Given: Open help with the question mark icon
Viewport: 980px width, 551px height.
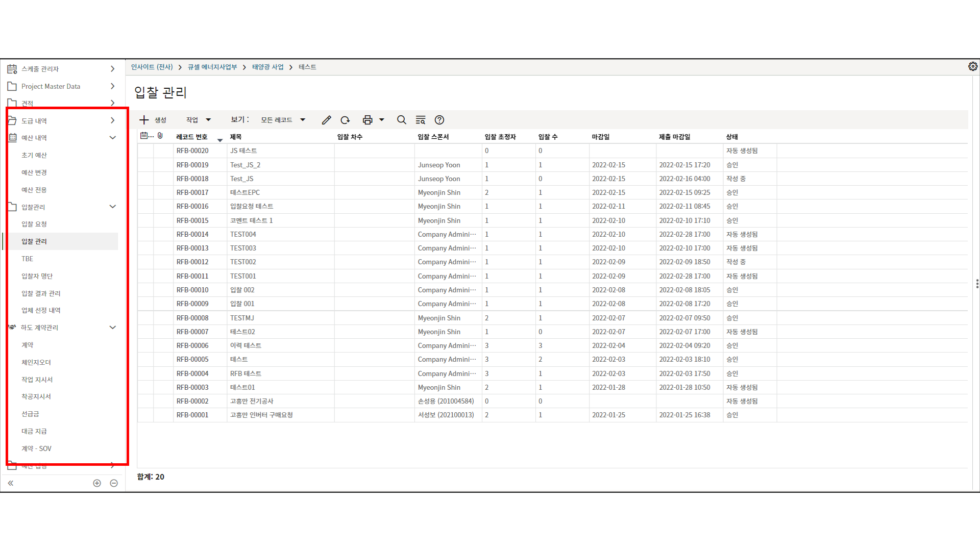Looking at the screenshot, I should pos(439,120).
